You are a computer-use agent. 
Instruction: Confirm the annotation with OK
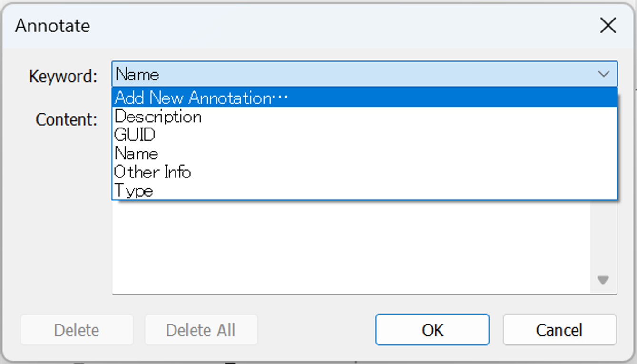pos(432,330)
